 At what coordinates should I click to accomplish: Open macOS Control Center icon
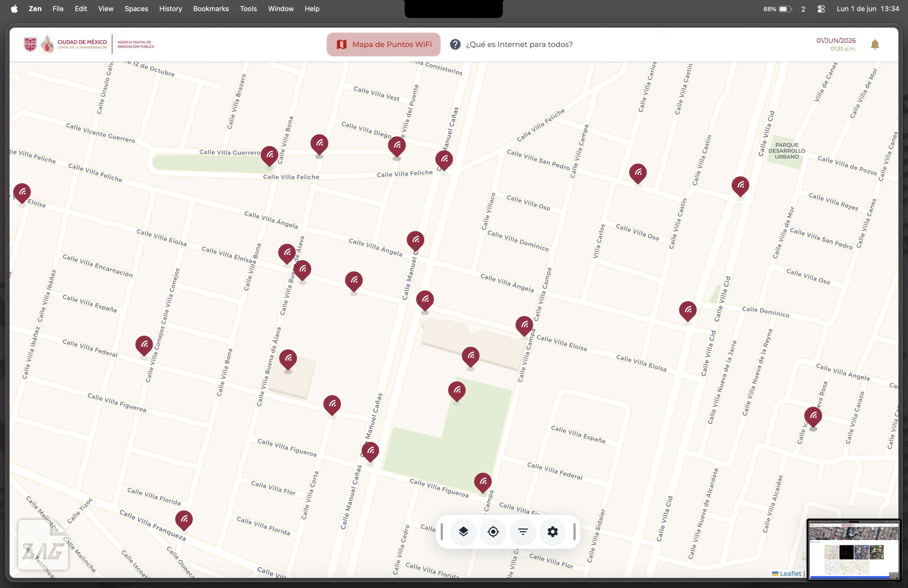pyautogui.click(x=821, y=9)
